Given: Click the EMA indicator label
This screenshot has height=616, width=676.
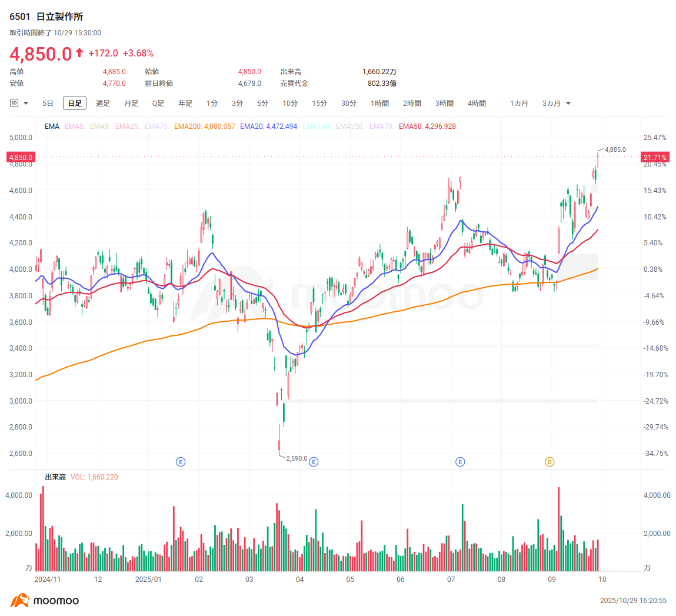Looking at the screenshot, I should coord(52,126).
